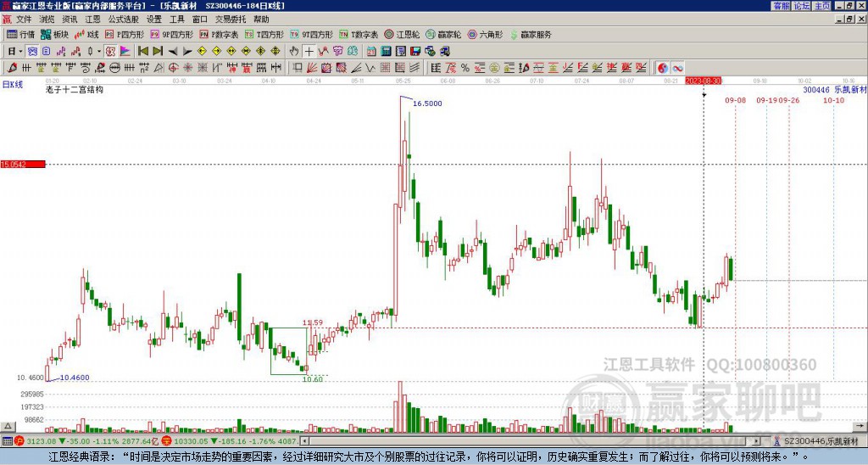
Task: Open 赢家服务 with dollar icon
Action: pyautogui.click(x=531, y=34)
